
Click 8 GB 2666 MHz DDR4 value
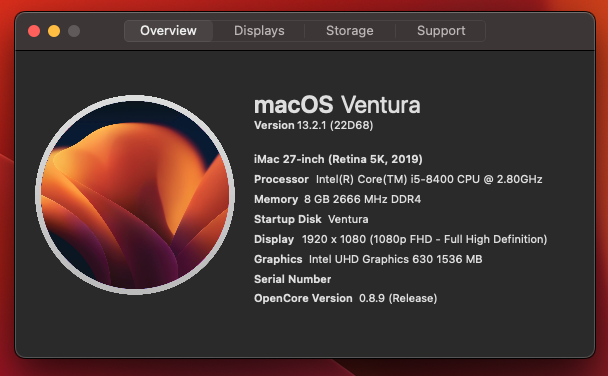pyautogui.click(x=362, y=199)
